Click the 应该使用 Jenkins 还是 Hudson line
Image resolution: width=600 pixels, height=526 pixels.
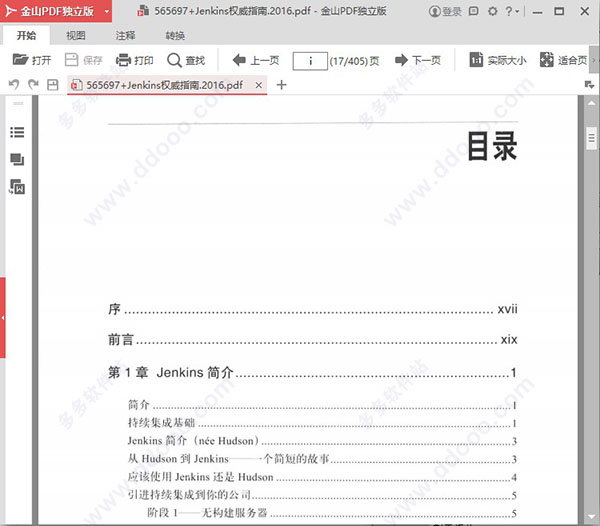coord(322,477)
